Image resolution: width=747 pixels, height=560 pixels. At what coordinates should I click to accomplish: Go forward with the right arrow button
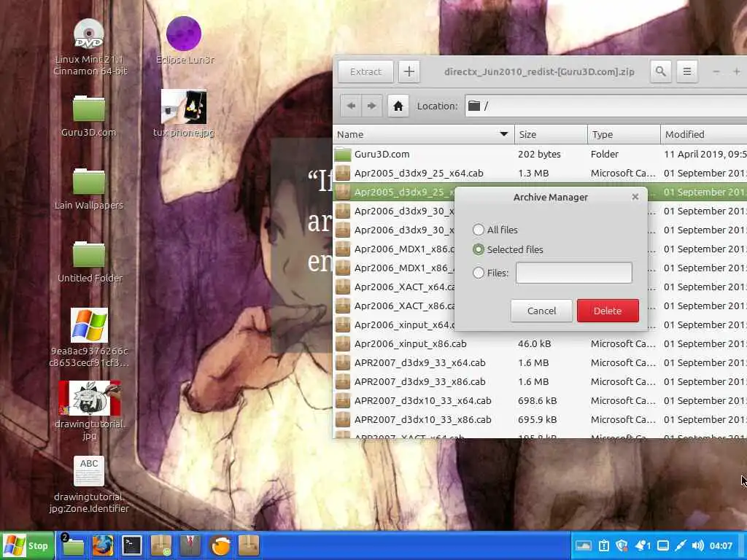(371, 106)
